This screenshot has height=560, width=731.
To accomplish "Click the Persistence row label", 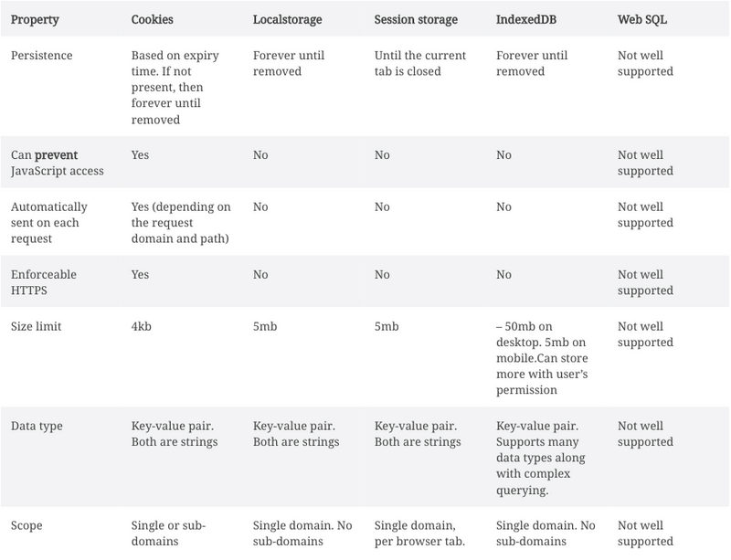I will point(42,56).
